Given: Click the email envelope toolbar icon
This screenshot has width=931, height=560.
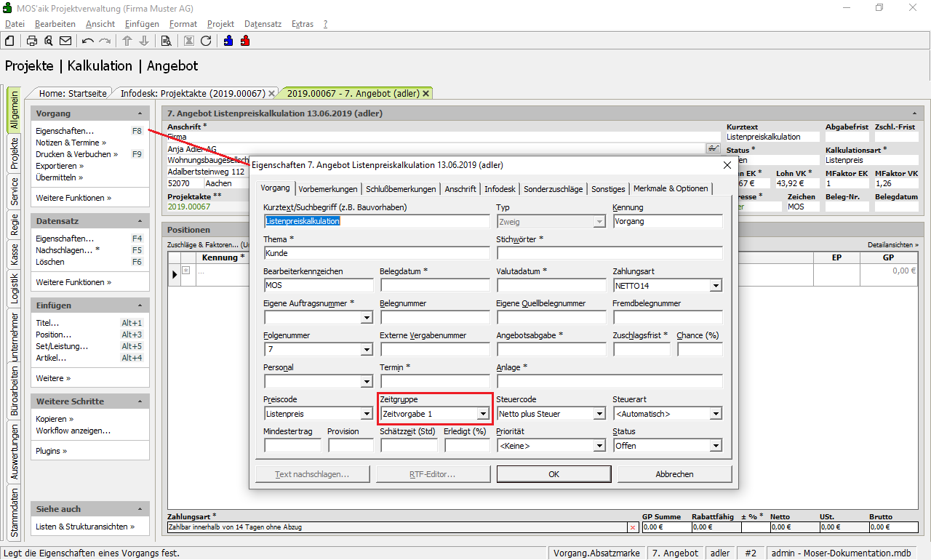Looking at the screenshot, I should 65,41.
